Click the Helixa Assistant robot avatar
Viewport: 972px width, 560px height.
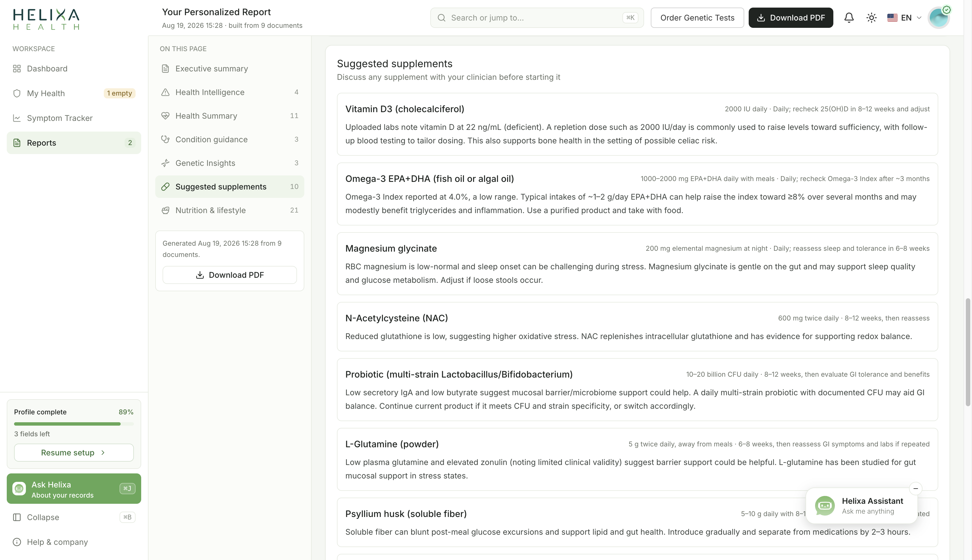click(x=825, y=506)
